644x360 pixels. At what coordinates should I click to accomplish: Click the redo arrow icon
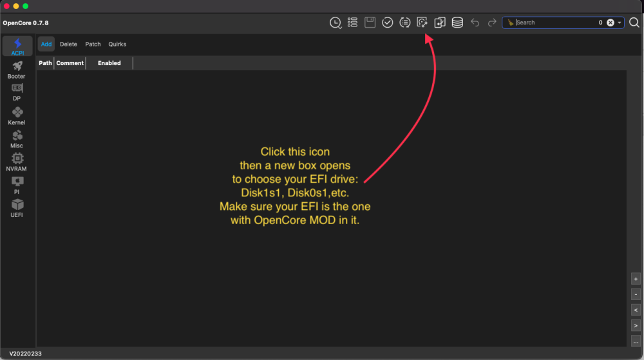(492, 22)
